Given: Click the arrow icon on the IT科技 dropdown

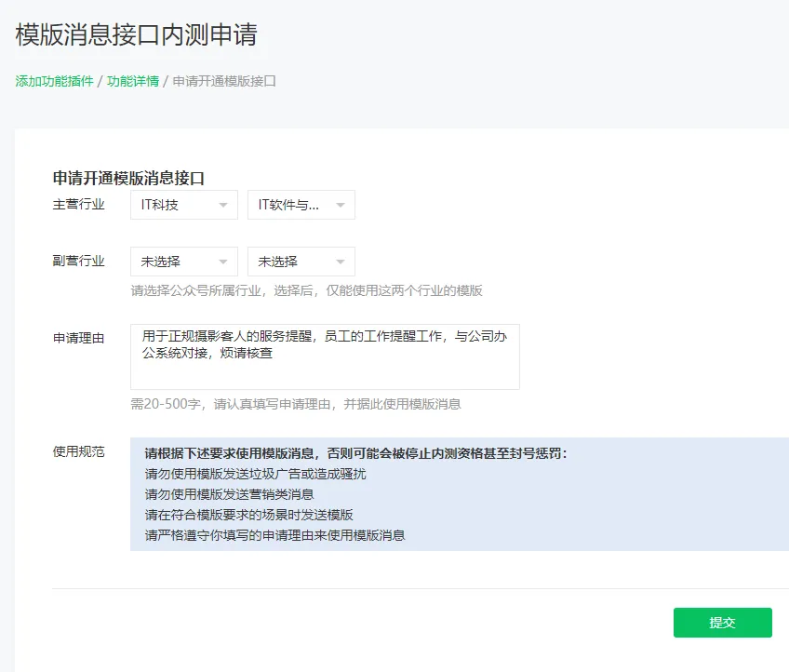Looking at the screenshot, I should (x=223, y=206).
